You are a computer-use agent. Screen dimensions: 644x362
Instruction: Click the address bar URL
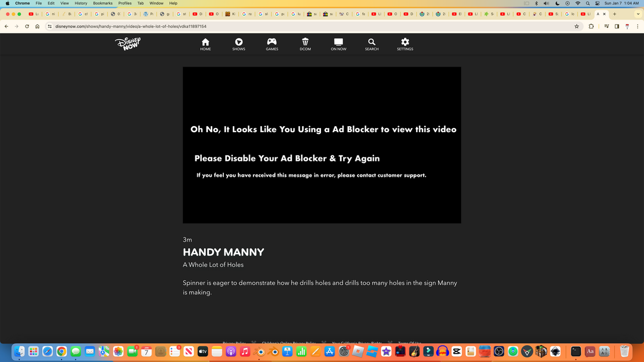pyautogui.click(x=131, y=26)
